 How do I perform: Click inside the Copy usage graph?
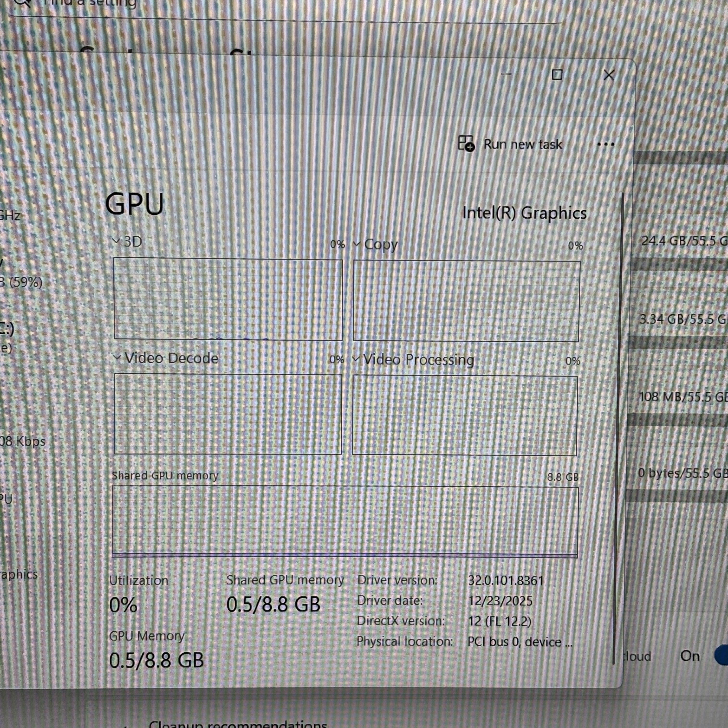pos(467,301)
